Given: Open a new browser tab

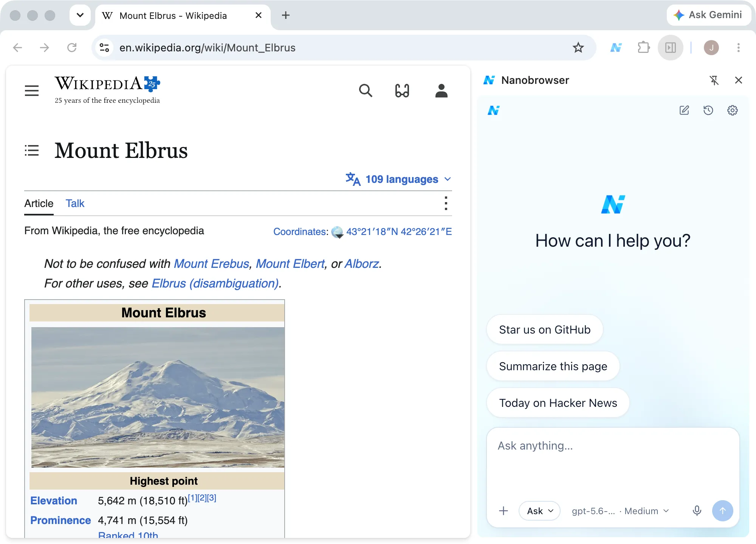Looking at the screenshot, I should click(x=286, y=15).
